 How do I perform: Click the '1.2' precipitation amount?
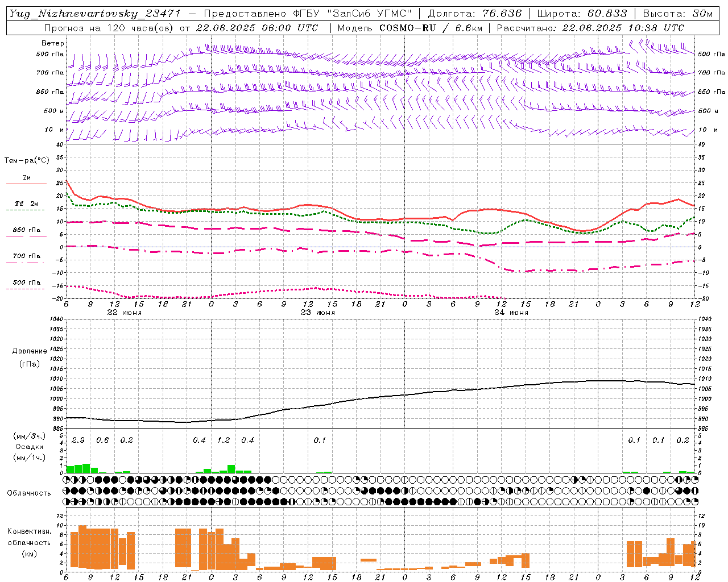click(224, 440)
